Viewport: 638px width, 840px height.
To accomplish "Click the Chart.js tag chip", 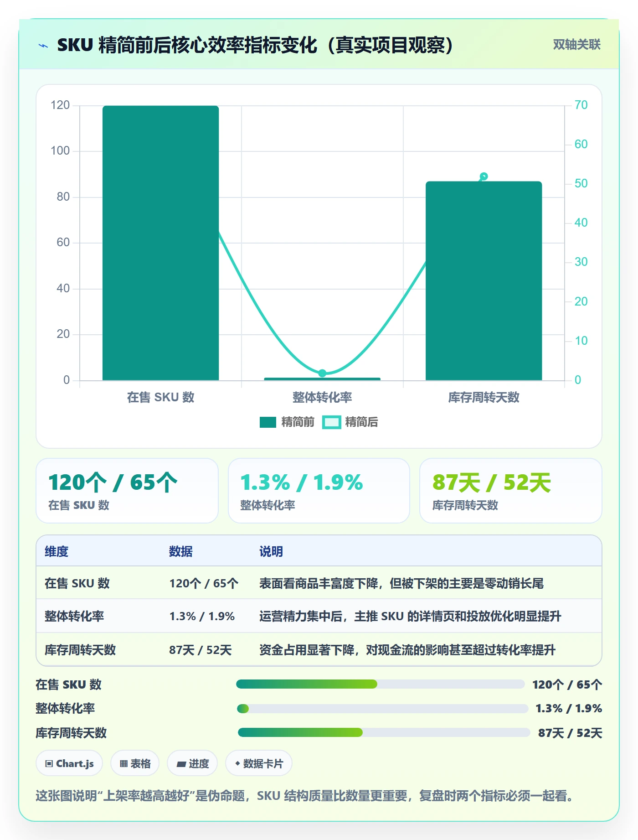I will click(x=69, y=763).
